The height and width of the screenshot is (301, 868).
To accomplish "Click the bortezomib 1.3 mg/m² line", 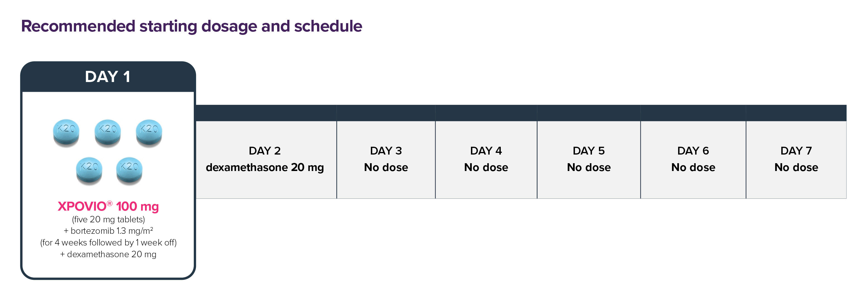I will coord(108,231).
